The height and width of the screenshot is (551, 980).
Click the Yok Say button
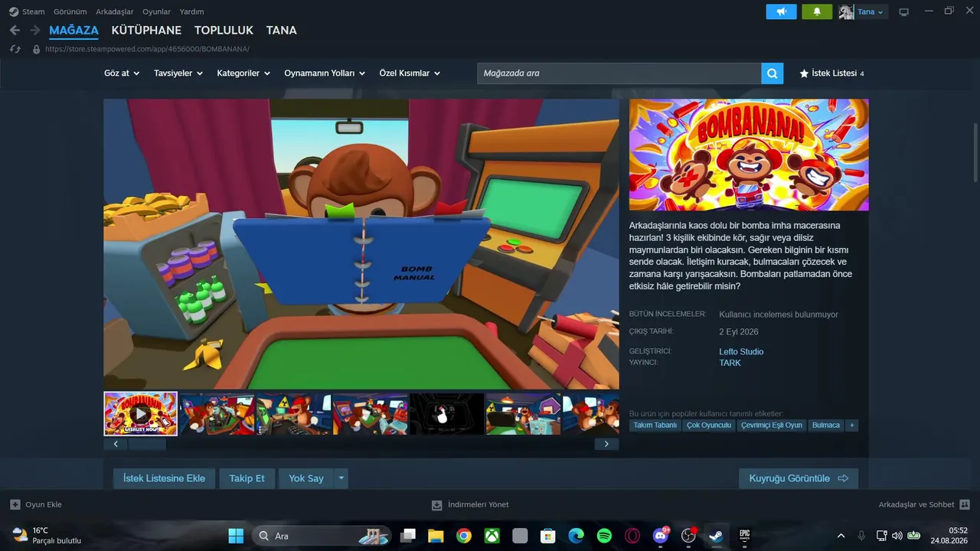pos(306,478)
